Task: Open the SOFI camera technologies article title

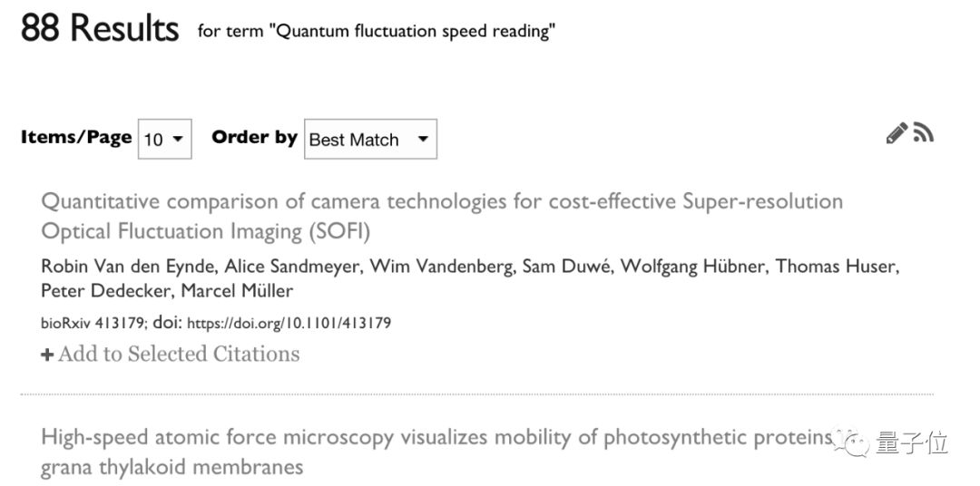Action: [441, 216]
